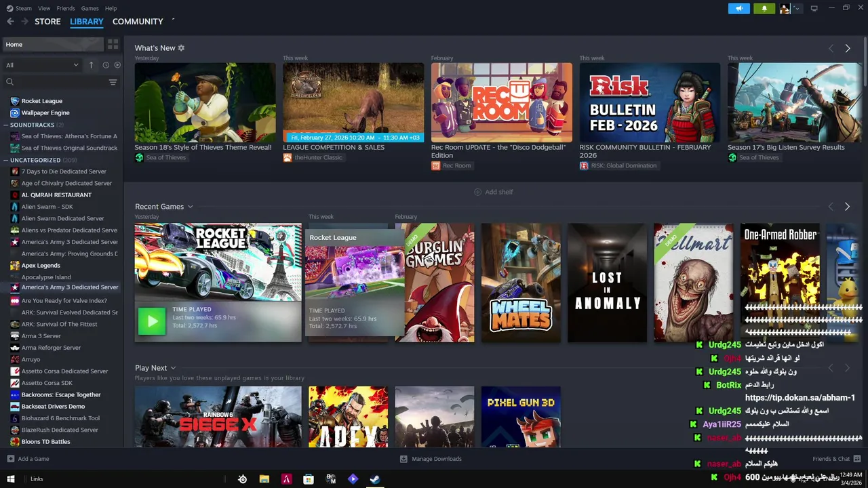Select the LIBRARY tab

[x=87, y=22]
